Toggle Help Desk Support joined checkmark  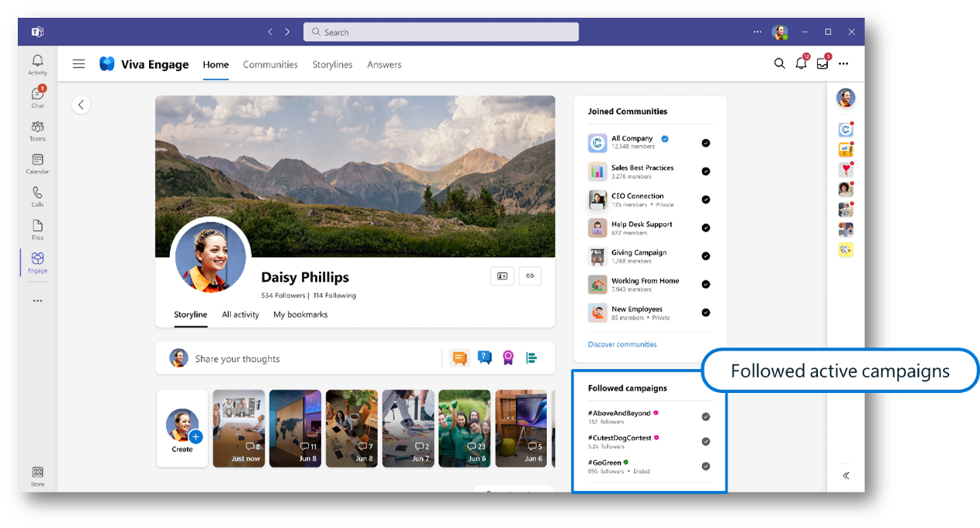coord(705,228)
